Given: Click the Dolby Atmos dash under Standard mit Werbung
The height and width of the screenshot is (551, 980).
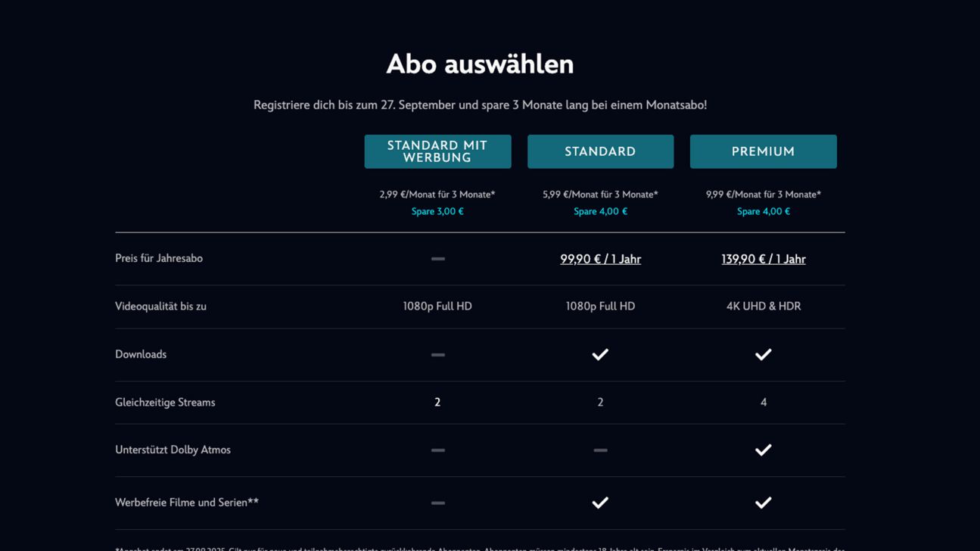Looking at the screenshot, I should pyautogui.click(x=437, y=450).
